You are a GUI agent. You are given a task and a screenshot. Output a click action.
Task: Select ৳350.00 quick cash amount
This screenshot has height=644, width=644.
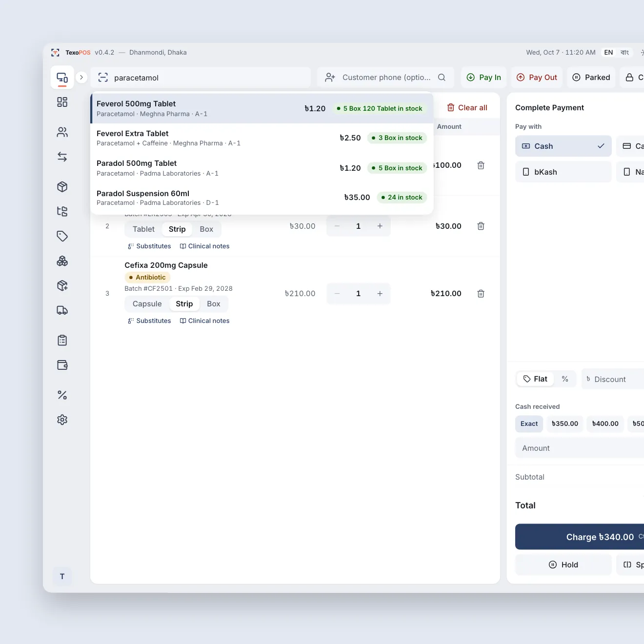click(x=565, y=423)
